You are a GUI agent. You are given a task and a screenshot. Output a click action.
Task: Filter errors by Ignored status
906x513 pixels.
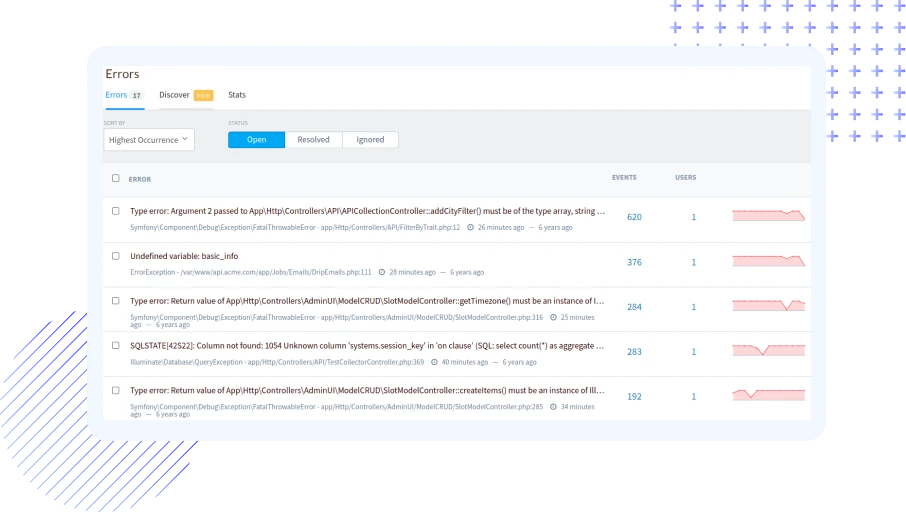[370, 140]
